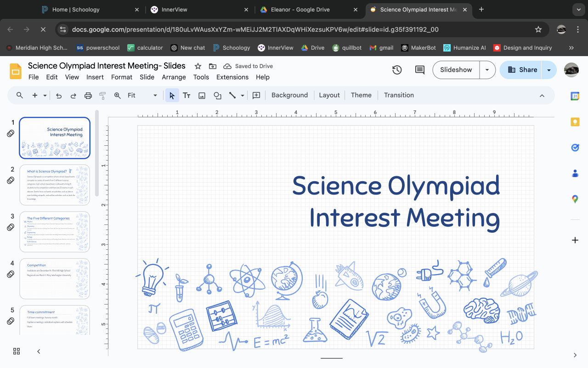Select slide 2 What is Science Olympiad
This screenshot has width=588, height=368.
coord(55,185)
